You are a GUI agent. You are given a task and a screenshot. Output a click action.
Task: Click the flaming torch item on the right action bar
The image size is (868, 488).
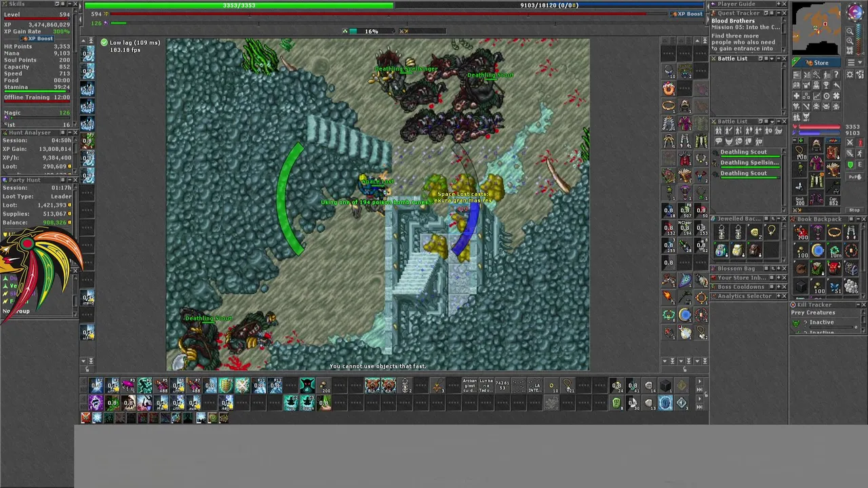tap(669, 298)
